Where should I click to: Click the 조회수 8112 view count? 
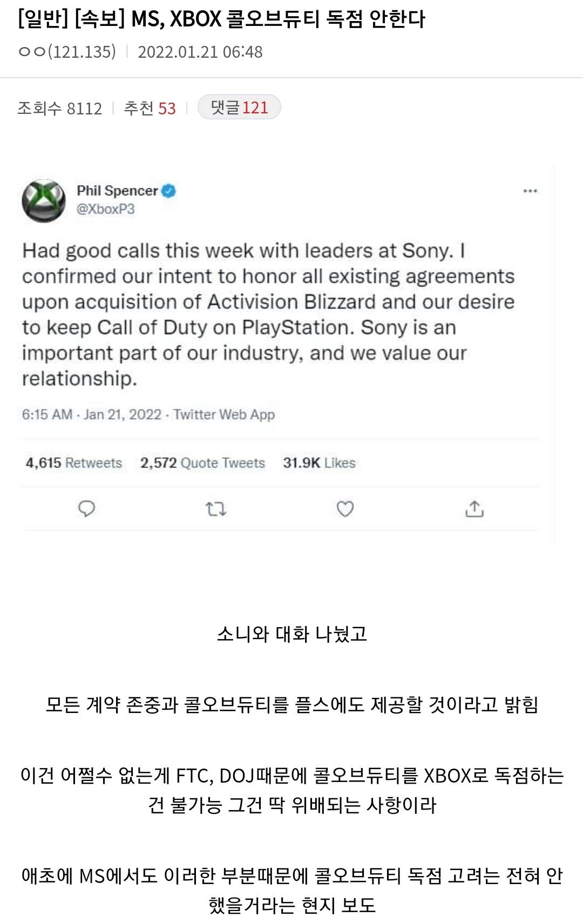[59, 108]
